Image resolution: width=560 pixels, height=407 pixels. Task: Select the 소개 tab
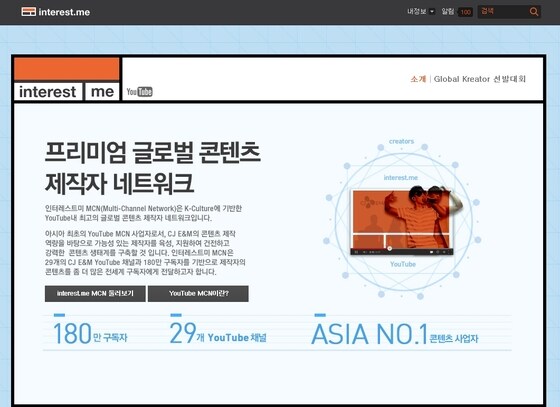click(x=418, y=79)
